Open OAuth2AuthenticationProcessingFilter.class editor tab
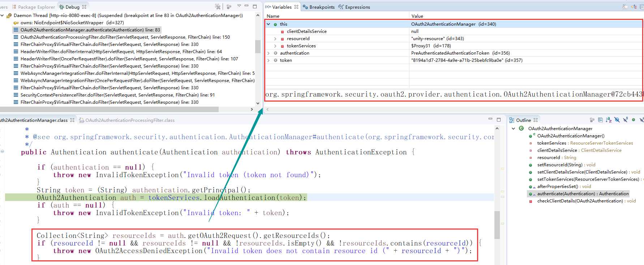This screenshot has height=265, width=644. point(127,120)
